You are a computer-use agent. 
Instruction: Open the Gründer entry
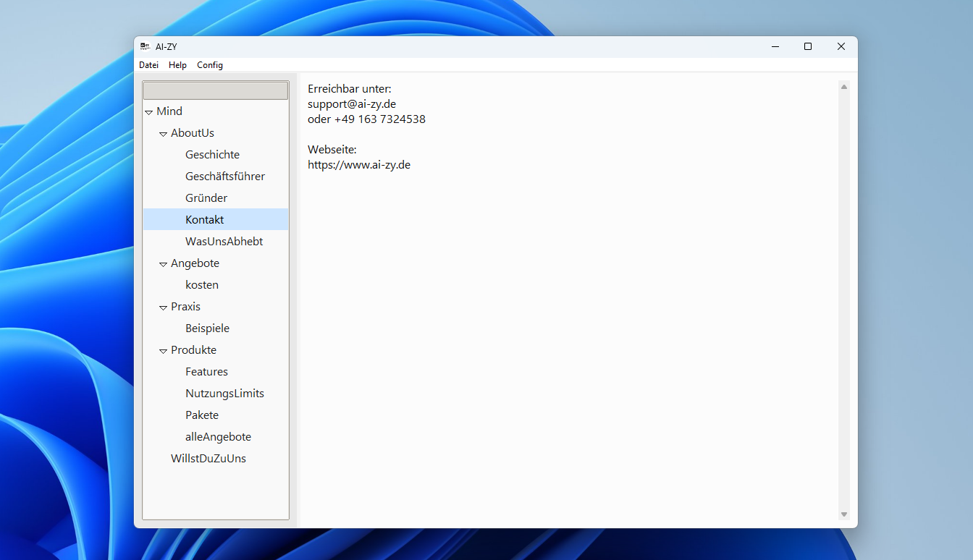pyautogui.click(x=206, y=198)
